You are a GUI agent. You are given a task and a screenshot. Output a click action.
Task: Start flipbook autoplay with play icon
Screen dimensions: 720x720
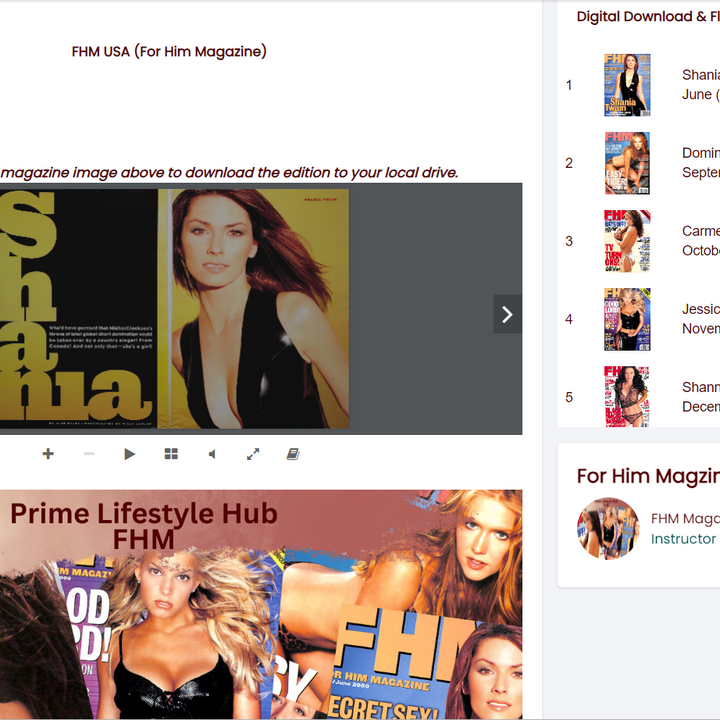click(x=130, y=454)
